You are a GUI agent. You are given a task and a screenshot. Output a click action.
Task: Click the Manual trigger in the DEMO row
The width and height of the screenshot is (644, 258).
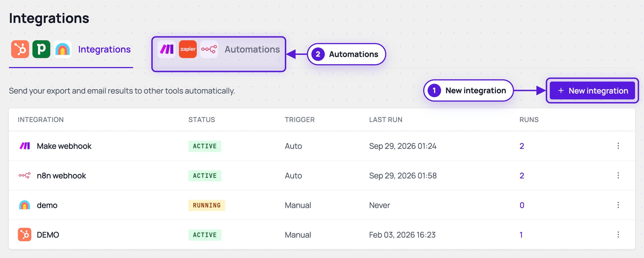[x=298, y=235]
